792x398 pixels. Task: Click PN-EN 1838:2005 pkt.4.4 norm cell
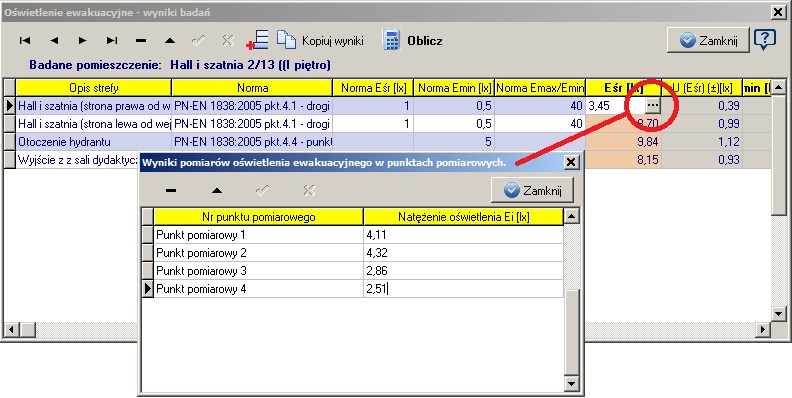(253, 142)
